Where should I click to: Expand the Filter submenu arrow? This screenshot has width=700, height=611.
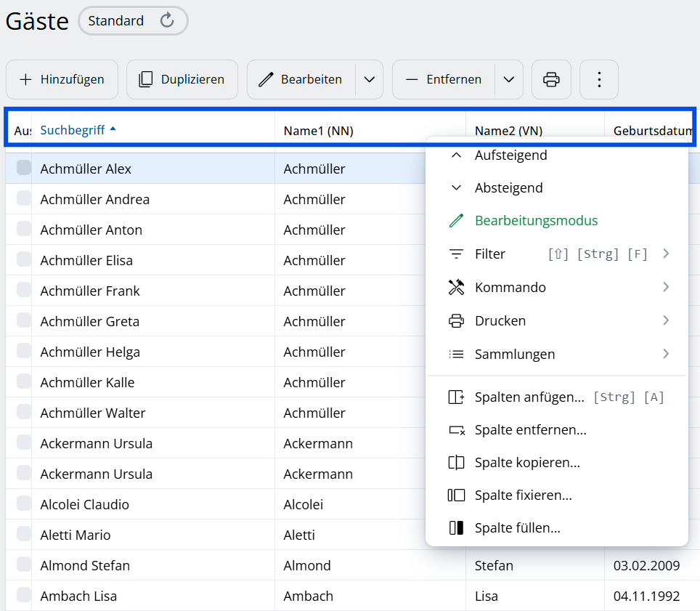[x=666, y=254]
